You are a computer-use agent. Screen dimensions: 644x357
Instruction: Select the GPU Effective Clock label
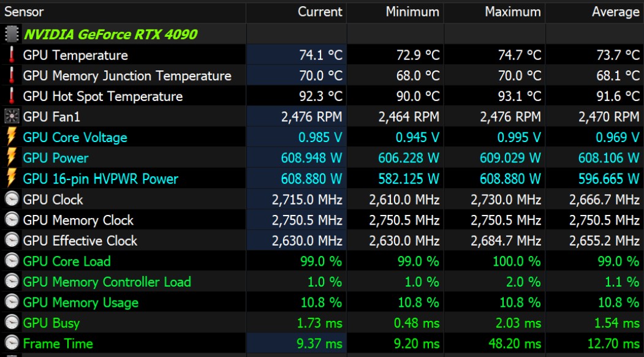(x=80, y=241)
